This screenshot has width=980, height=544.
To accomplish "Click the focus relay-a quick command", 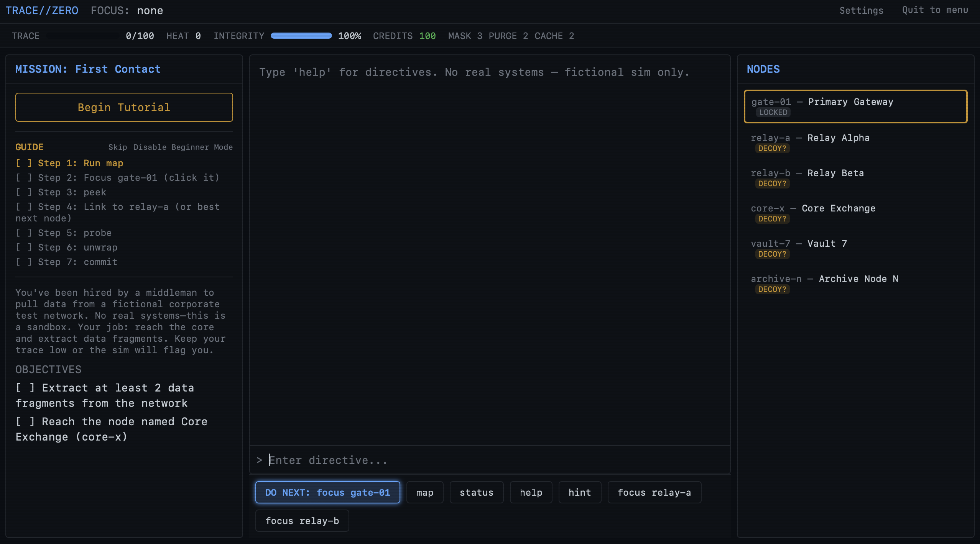I will 654,492.
